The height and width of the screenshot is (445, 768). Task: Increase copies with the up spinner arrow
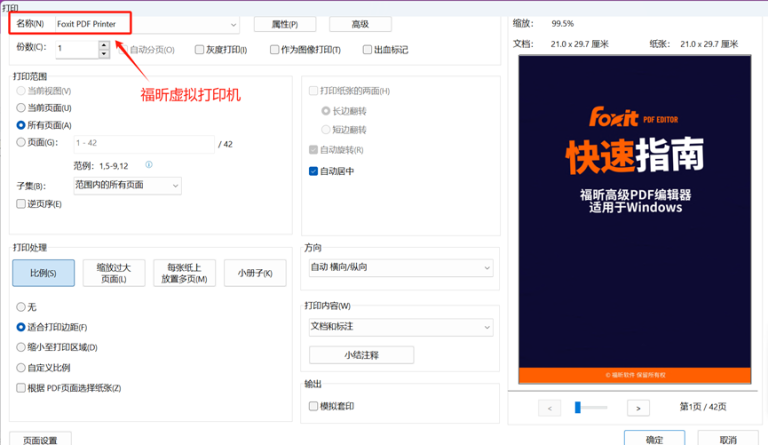104,45
